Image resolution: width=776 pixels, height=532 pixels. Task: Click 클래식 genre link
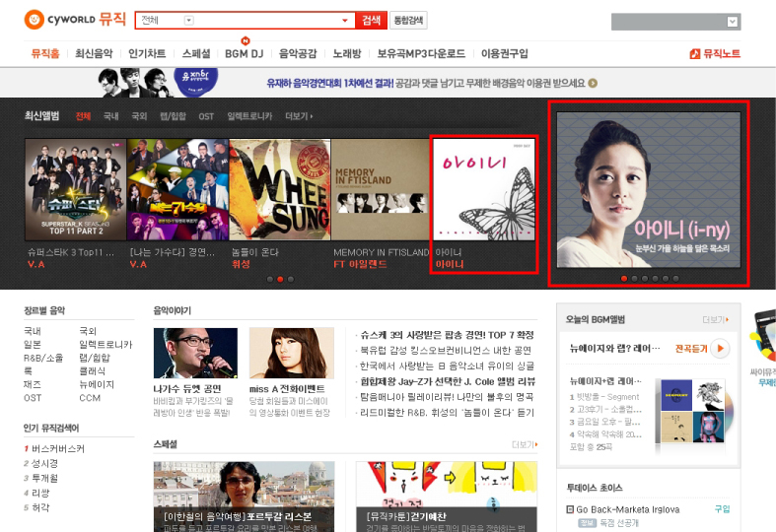[92, 370]
